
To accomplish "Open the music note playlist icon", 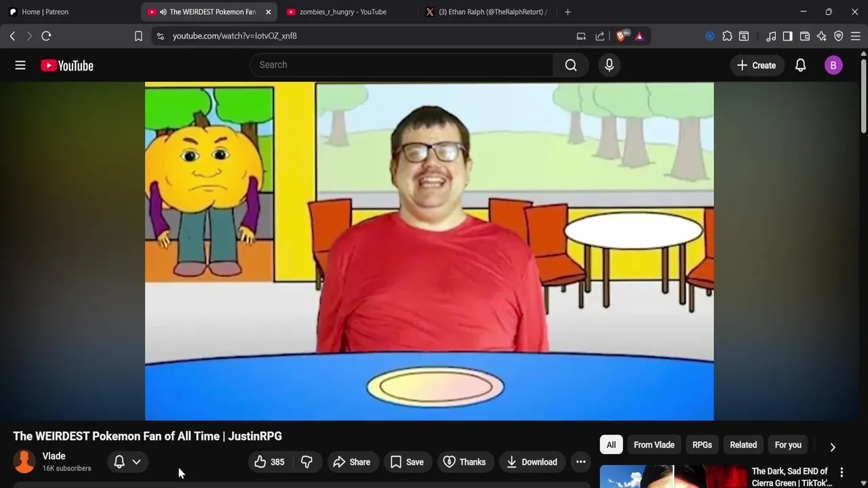I will [x=771, y=36].
